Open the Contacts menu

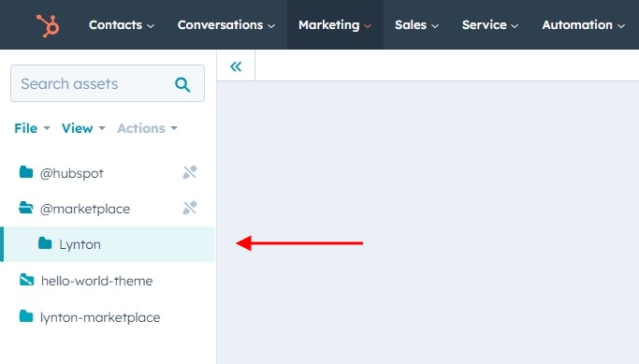tap(122, 25)
